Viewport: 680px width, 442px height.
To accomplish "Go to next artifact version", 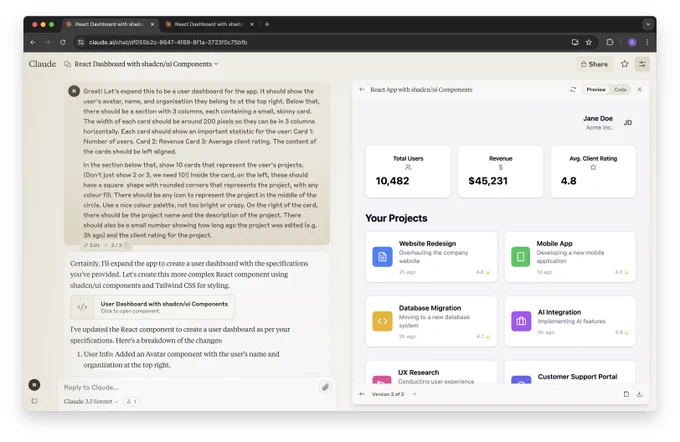I will pos(414,394).
